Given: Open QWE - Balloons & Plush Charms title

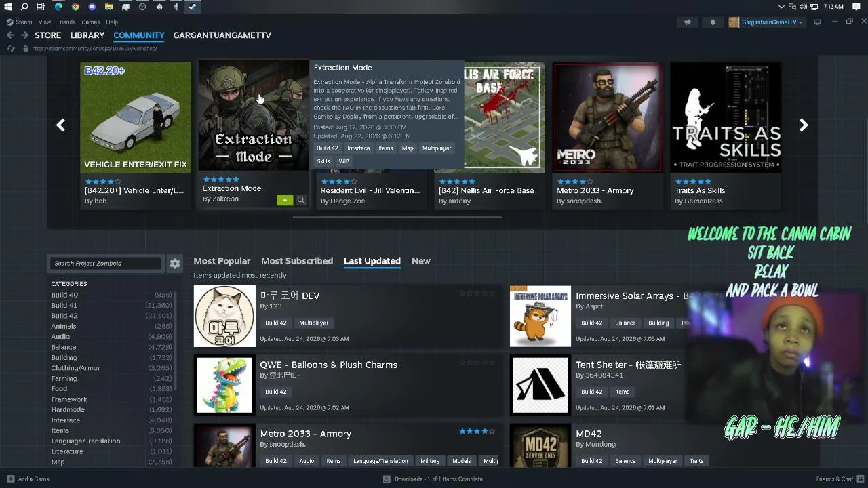Looking at the screenshot, I should pyautogui.click(x=329, y=365).
